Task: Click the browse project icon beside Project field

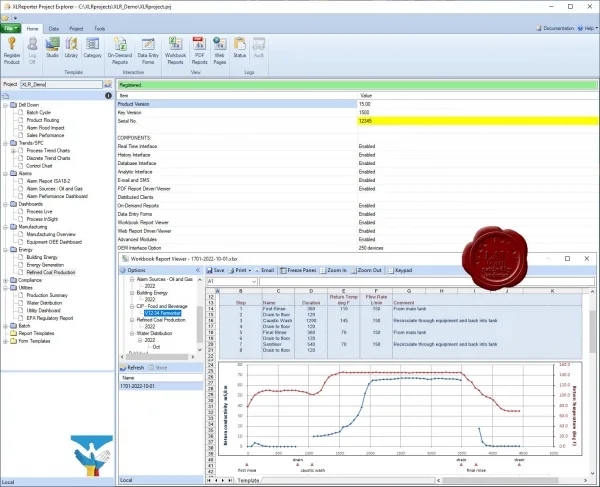Action: 108,85
